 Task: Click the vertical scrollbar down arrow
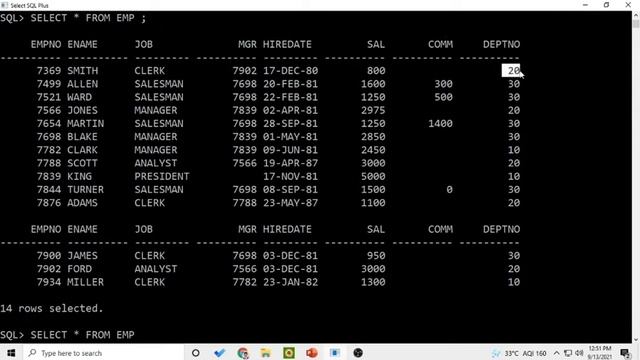pyautogui.click(x=636, y=340)
